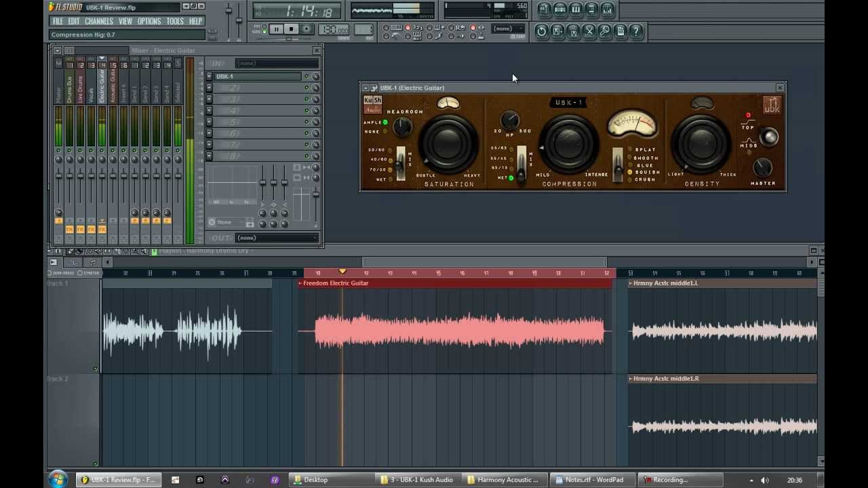Open the mixer OUT output dropdown
Screen dimensions: 868x488
pyautogui.click(x=277, y=238)
